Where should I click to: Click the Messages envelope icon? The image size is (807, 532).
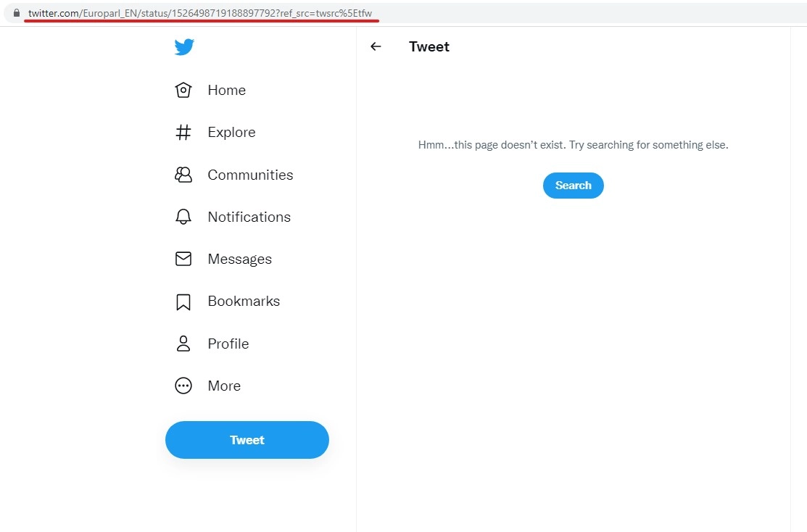pos(183,259)
